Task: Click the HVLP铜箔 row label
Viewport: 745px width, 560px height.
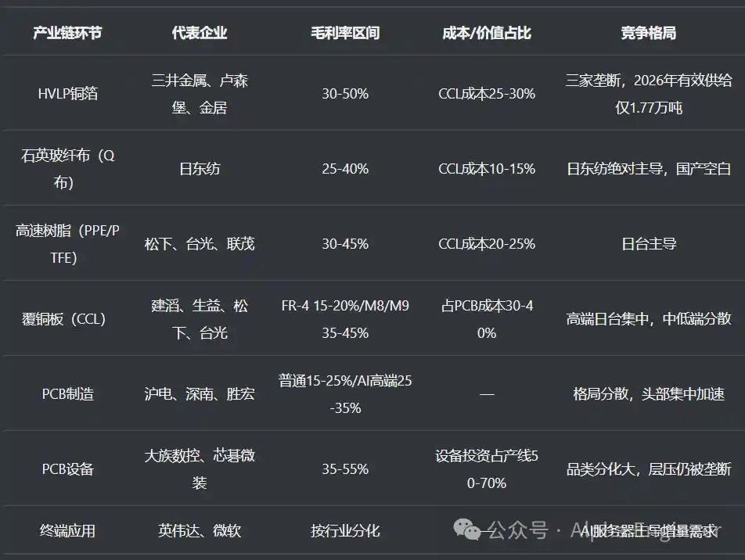Action: 68,94
